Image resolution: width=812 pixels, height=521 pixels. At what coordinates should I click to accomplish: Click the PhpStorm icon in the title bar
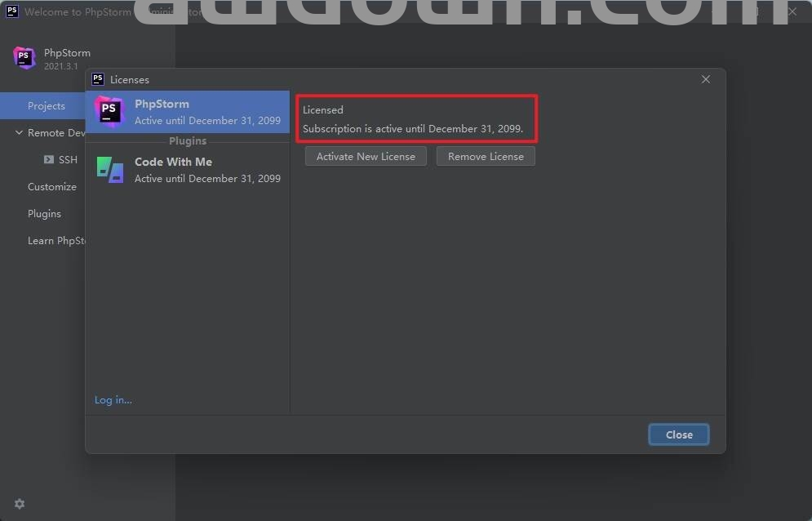(x=12, y=11)
